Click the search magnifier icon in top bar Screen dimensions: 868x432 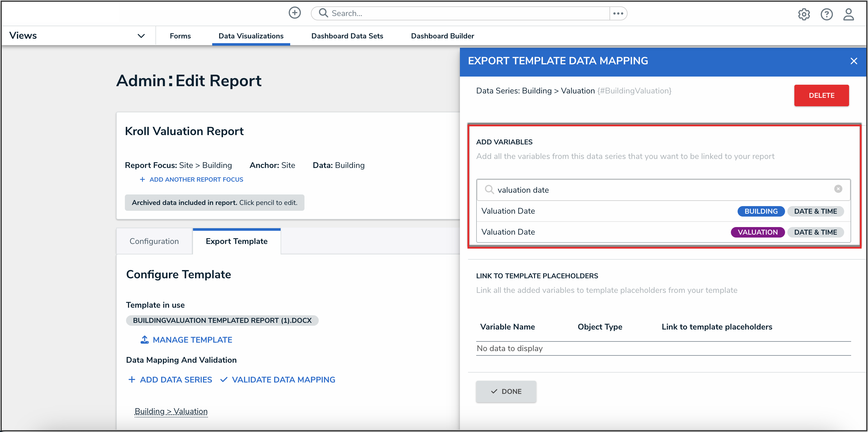323,13
